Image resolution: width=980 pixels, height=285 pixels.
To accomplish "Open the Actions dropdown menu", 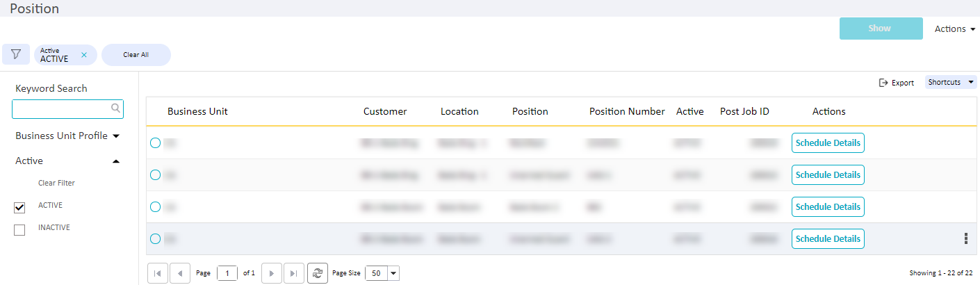I will pyautogui.click(x=955, y=28).
